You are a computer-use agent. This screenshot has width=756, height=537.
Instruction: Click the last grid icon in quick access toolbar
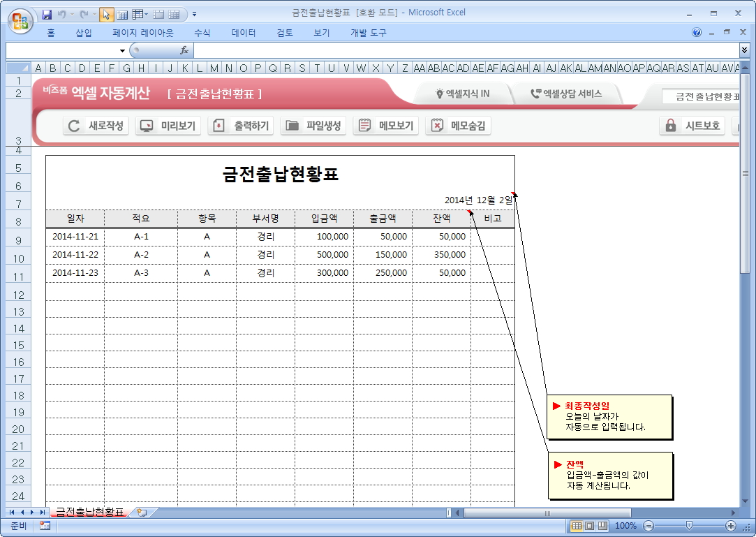pos(174,15)
